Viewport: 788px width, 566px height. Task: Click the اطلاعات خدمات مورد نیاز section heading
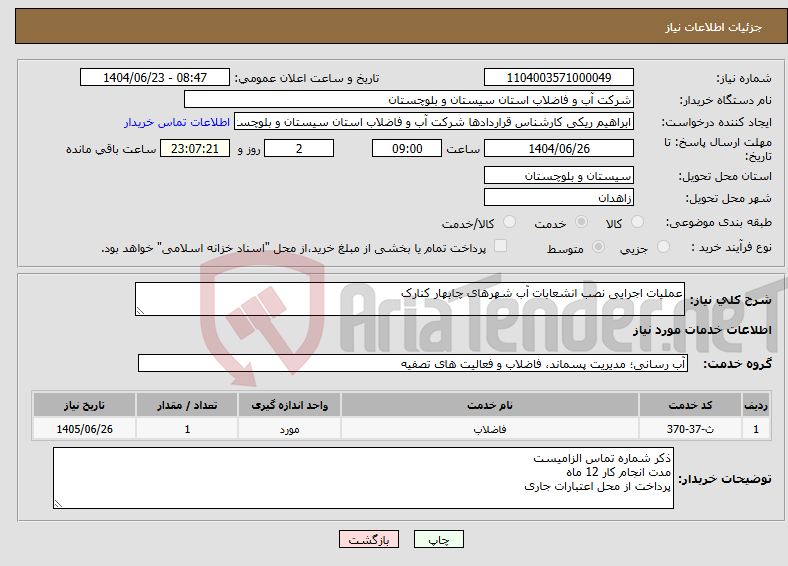(x=702, y=330)
